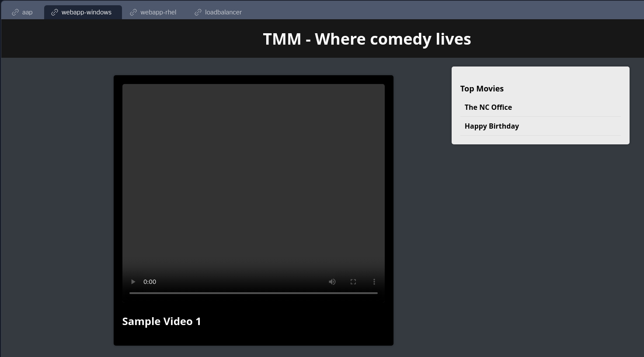
Task: Click the TMM - Where comedy lives header
Action: pos(367,39)
